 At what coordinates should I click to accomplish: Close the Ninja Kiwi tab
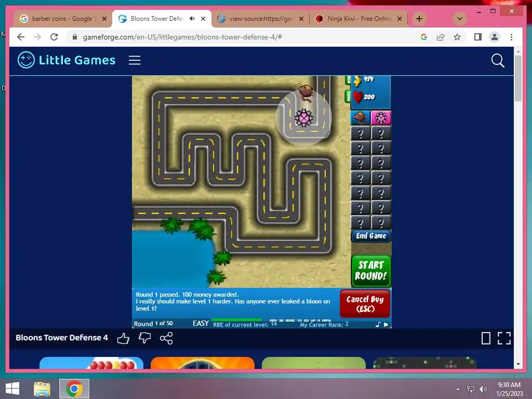[x=400, y=19]
